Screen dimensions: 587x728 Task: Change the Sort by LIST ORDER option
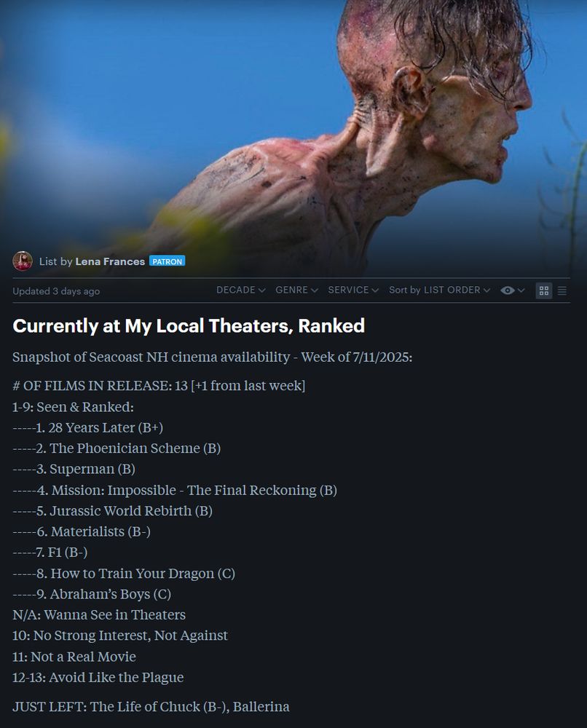(439, 290)
